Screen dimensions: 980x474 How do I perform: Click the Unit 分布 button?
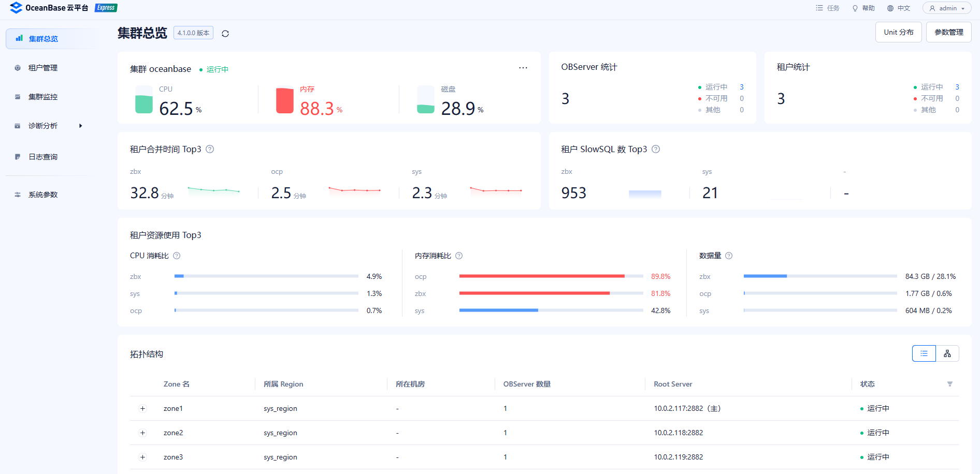(x=899, y=32)
